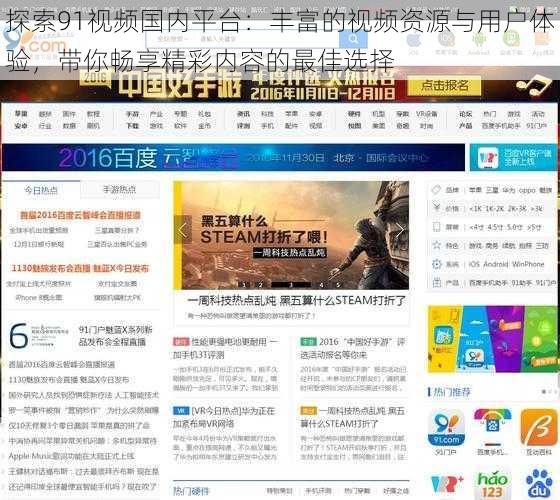Open 手游 in the navigation bar
The image size is (560, 500).
coord(132,114)
